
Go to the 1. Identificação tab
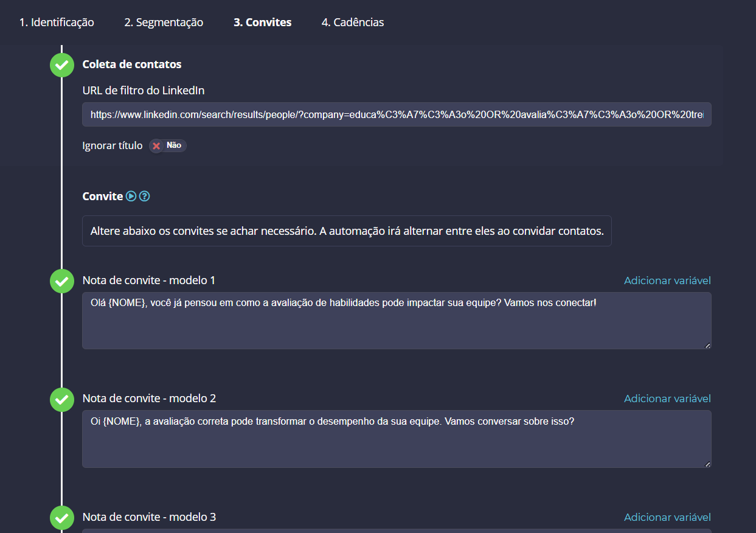[57, 23]
